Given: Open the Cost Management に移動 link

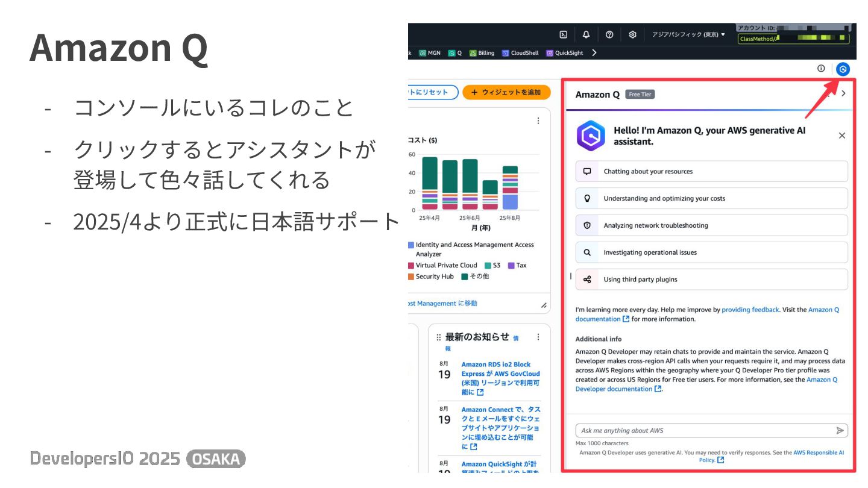Looking at the screenshot, I should [442, 304].
